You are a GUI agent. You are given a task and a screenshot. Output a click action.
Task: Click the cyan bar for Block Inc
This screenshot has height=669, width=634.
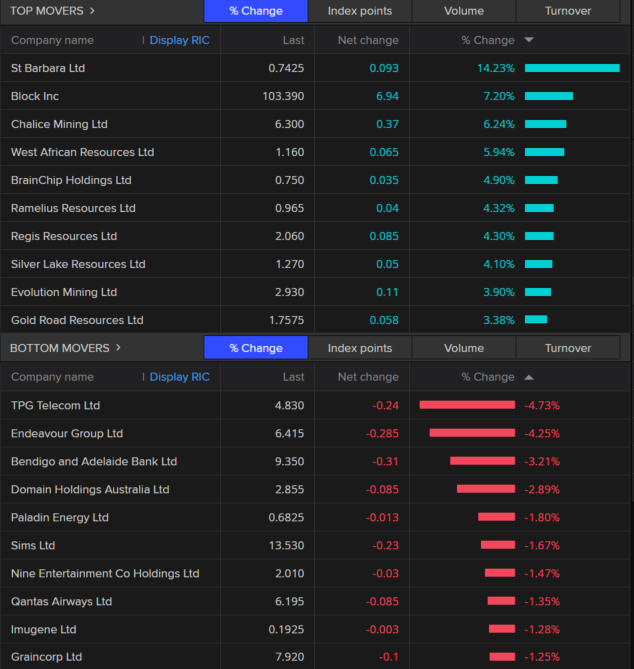(x=549, y=96)
